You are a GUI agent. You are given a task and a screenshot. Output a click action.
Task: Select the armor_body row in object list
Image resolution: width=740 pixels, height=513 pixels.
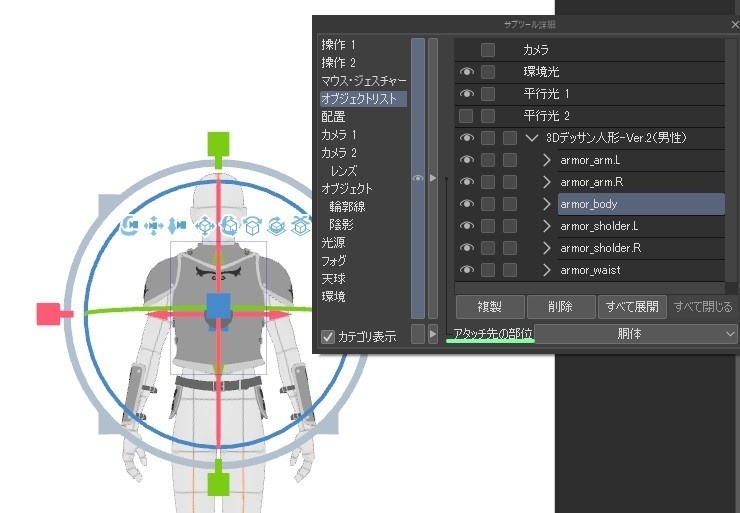pyautogui.click(x=641, y=204)
